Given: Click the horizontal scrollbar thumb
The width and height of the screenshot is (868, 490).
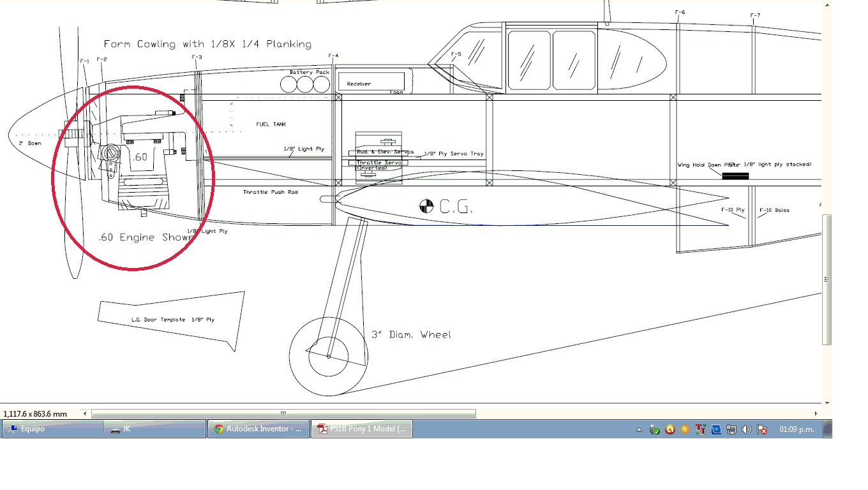Looking at the screenshot, I should (x=283, y=413).
